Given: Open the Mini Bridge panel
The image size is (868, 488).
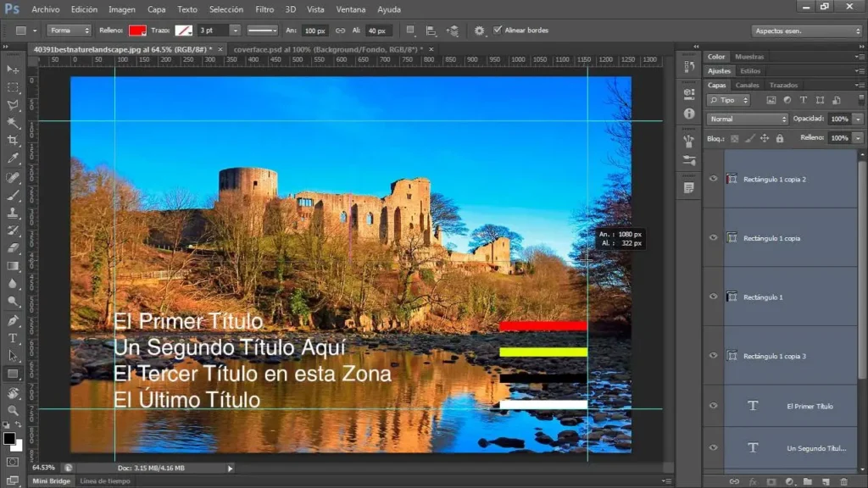Looking at the screenshot, I should pos(52,481).
